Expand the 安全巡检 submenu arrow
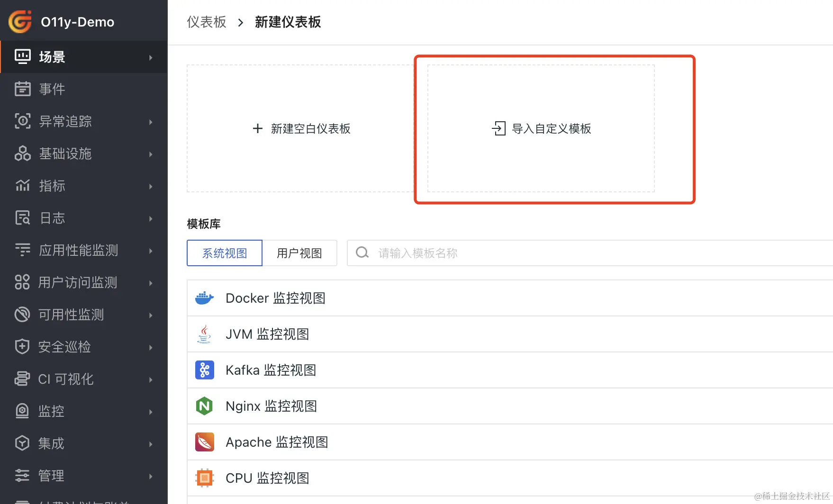 click(x=151, y=347)
